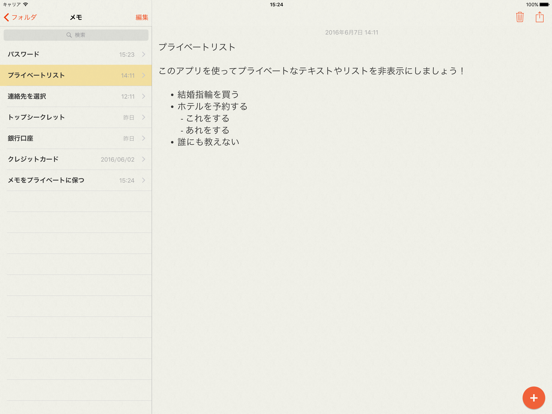The height and width of the screenshot is (414, 552).
Task: Click the bullet 結婚指輪を買う
Action: click(x=208, y=94)
